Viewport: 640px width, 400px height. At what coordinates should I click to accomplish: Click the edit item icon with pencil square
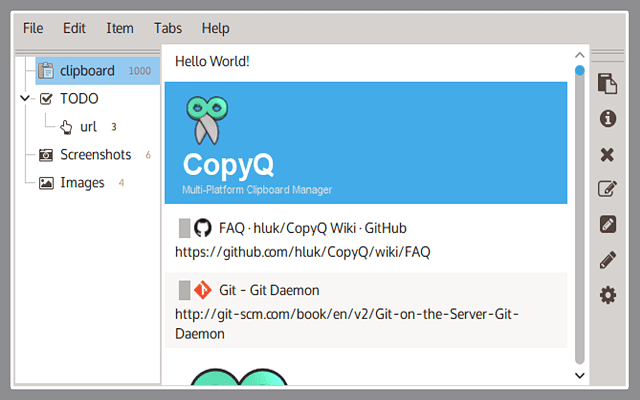point(607,189)
